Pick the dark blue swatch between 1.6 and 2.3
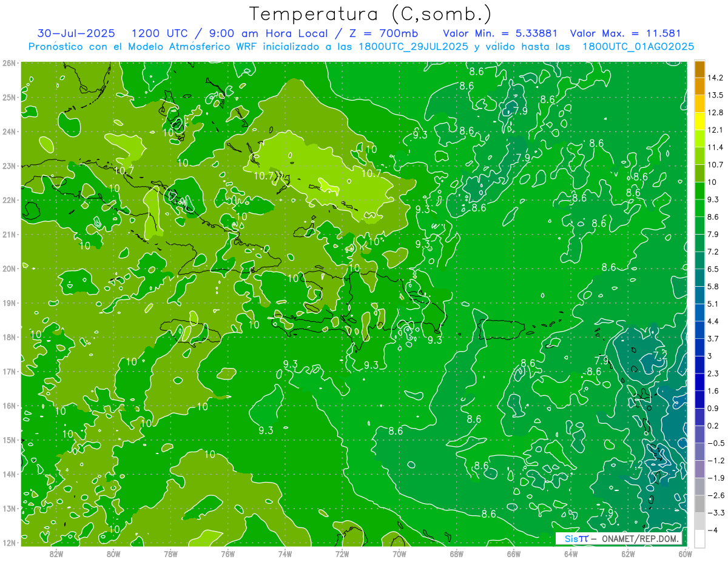This screenshot has width=728, height=562. point(699,382)
